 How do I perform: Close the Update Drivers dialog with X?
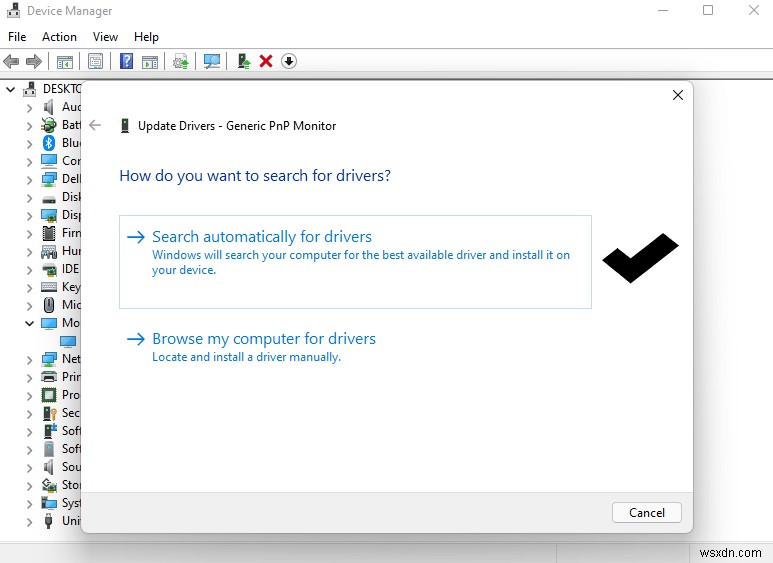[678, 95]
